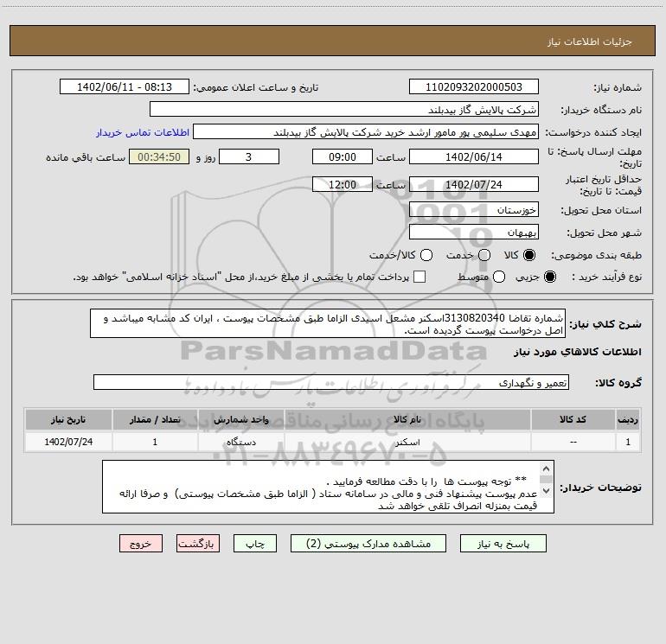The width and height of the screenshot is (666, 644).
Task: Click the remaining time field 00:34:50
Action: click(159, 156)
